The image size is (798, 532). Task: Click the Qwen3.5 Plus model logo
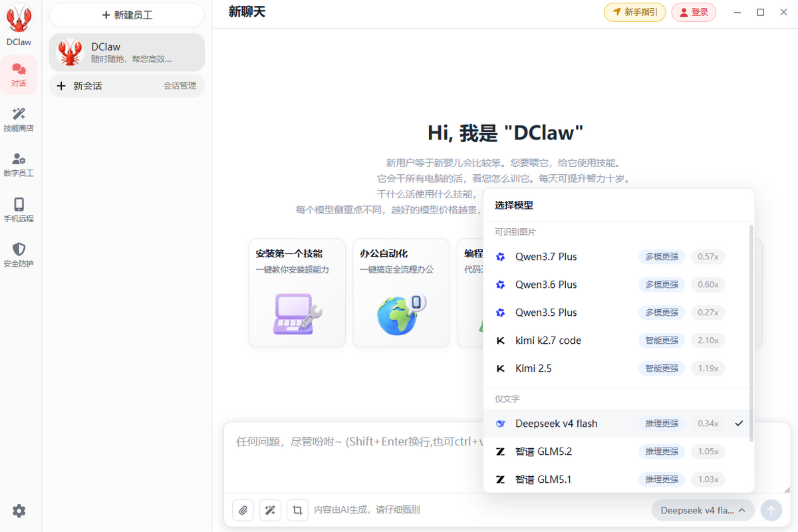click(x=501, y=313)
